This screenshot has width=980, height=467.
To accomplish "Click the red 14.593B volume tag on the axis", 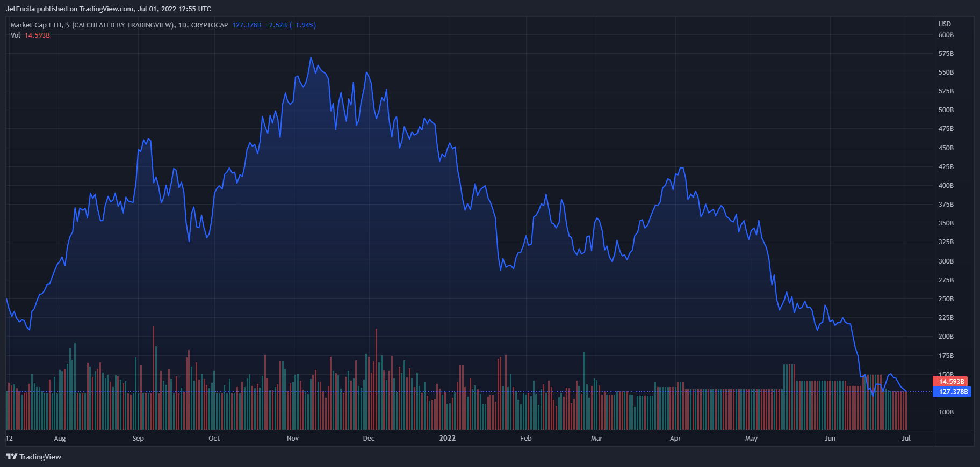I will pyautogui.click(x=951, y=382).
